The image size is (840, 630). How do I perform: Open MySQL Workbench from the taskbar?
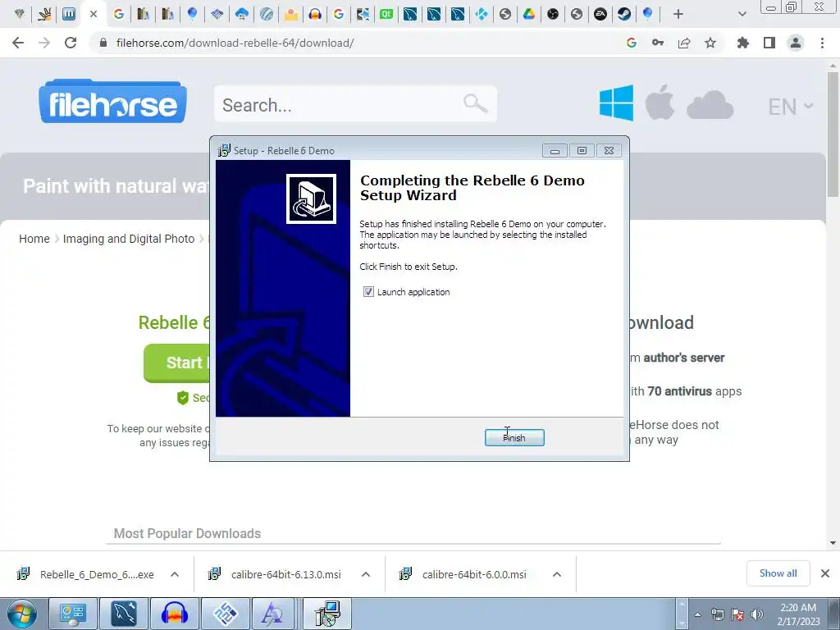123,614
